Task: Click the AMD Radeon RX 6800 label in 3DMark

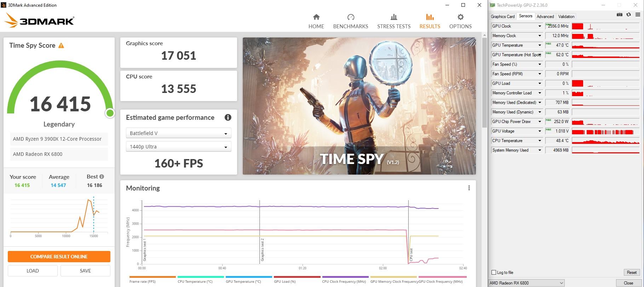Action: [x=59, y=154]
